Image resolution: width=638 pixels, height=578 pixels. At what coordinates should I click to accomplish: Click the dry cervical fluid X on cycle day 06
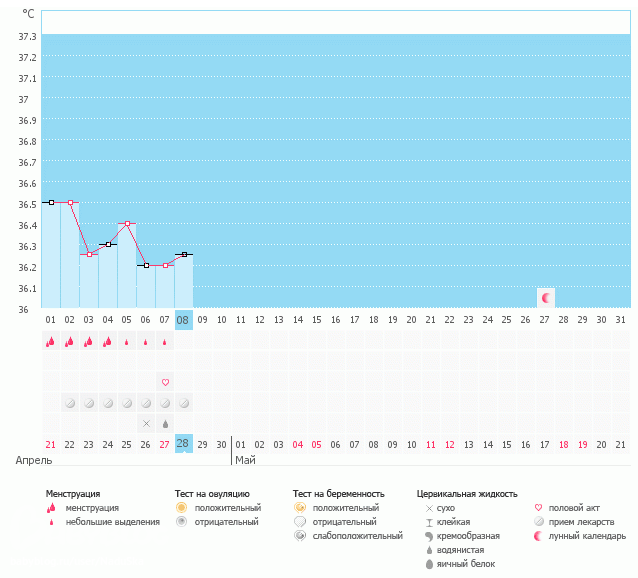[146, 423]
